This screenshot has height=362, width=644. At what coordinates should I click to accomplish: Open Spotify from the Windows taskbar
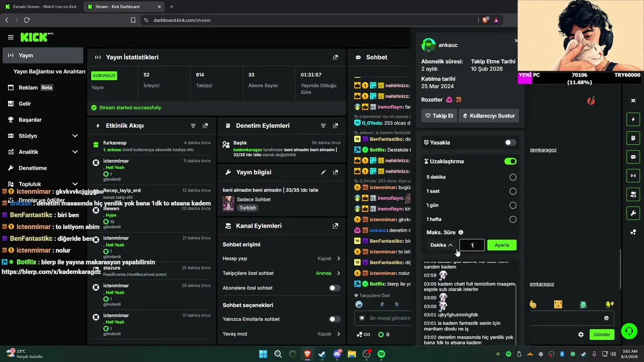point(381,354)
